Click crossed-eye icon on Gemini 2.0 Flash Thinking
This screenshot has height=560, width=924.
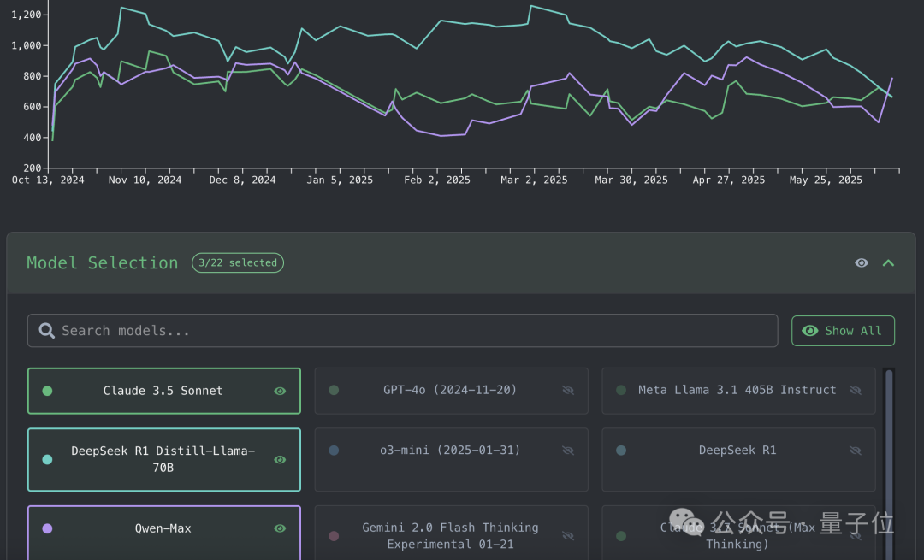[x=567, y=536]
